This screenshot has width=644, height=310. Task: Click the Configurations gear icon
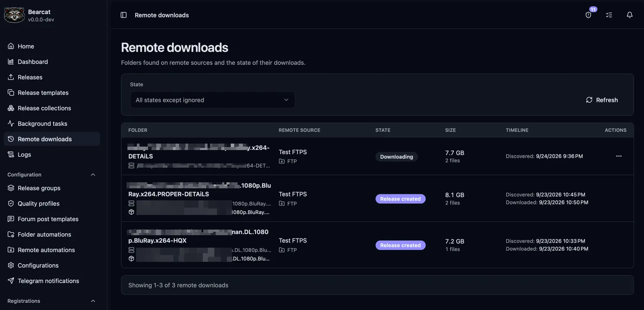pyautogui.click(x=11, y=265)
